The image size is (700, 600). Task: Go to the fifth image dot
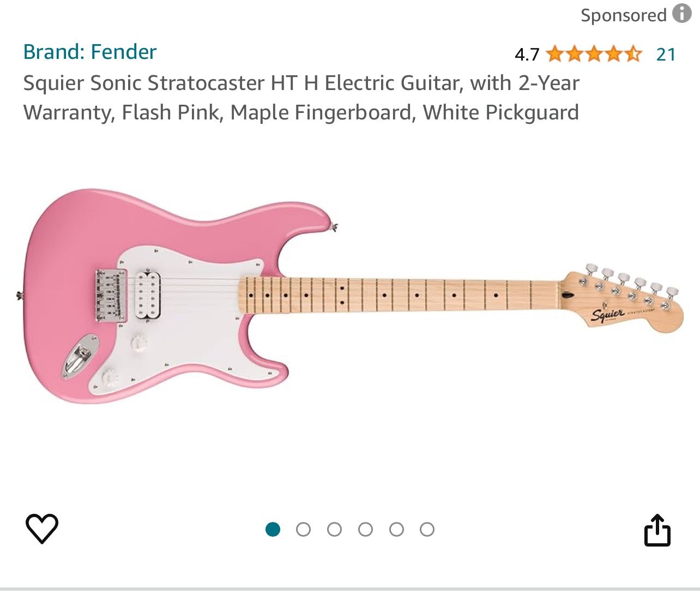pyautogui.click(x=397, y=529)
